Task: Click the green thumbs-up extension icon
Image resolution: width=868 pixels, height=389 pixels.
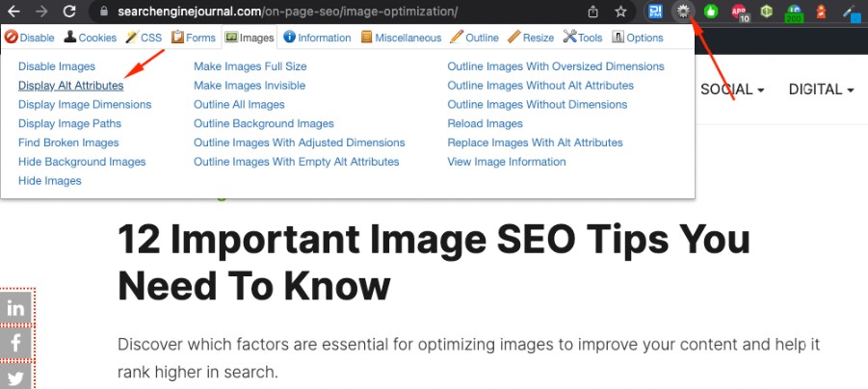Action: [712, 12]
